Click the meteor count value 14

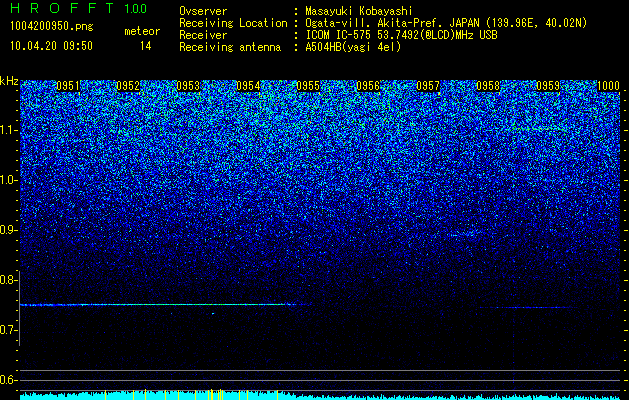coord(146,46)
